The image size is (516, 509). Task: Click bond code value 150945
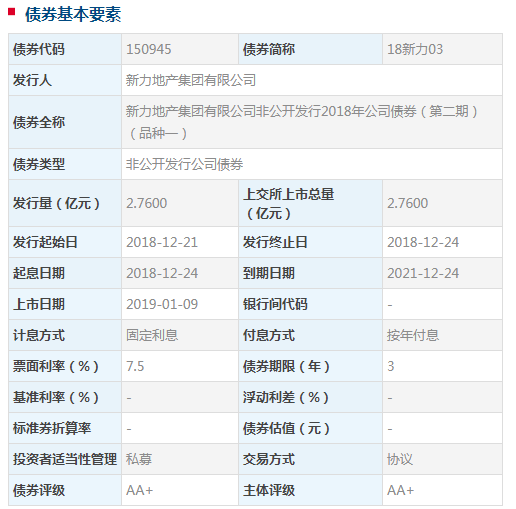[149, 49]
